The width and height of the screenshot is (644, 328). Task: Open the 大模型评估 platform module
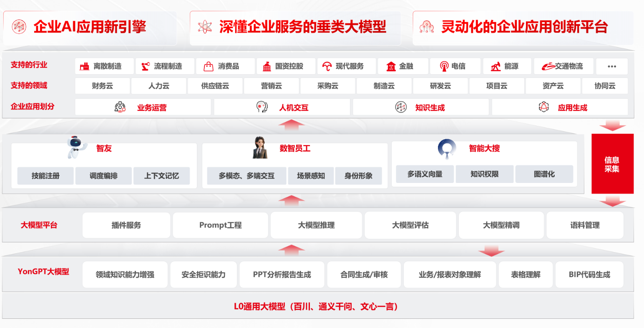[x=410, y=225]
